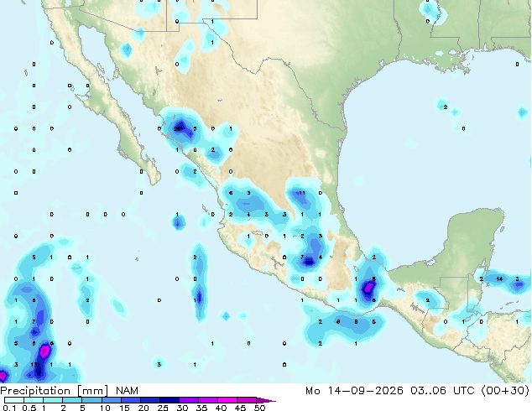Screen dimensions: 532x411
Task: Click the date 14-09-2026 in timestamp
Action: 365,391
